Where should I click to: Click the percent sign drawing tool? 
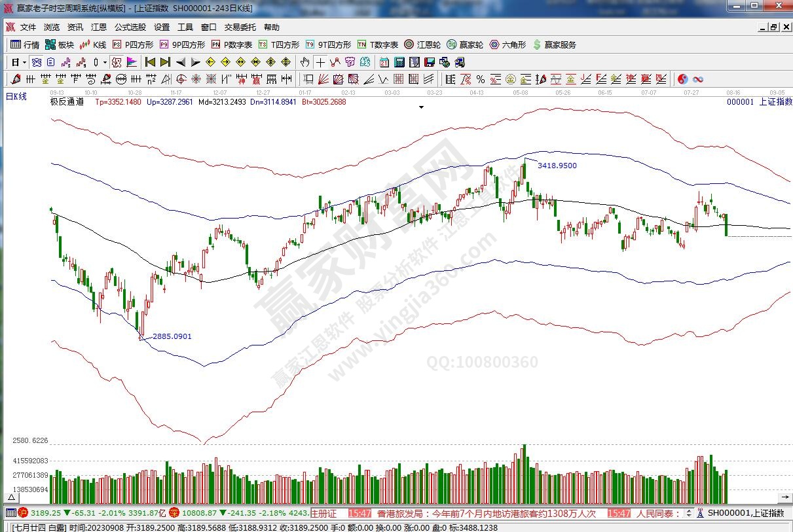tap(480, 79)
